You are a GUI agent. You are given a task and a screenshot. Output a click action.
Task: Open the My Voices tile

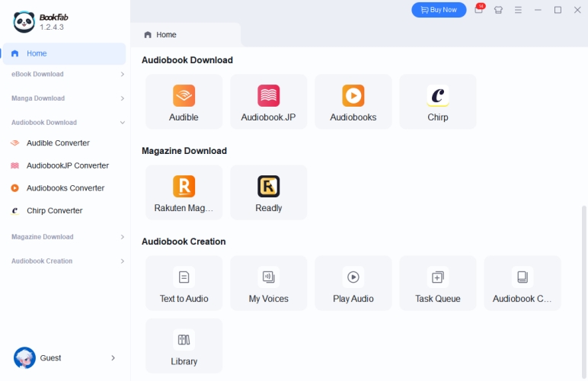point(269,283)
